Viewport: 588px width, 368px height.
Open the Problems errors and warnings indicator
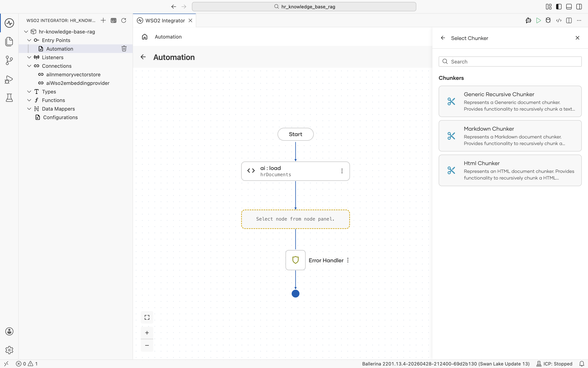pos(27,364)
